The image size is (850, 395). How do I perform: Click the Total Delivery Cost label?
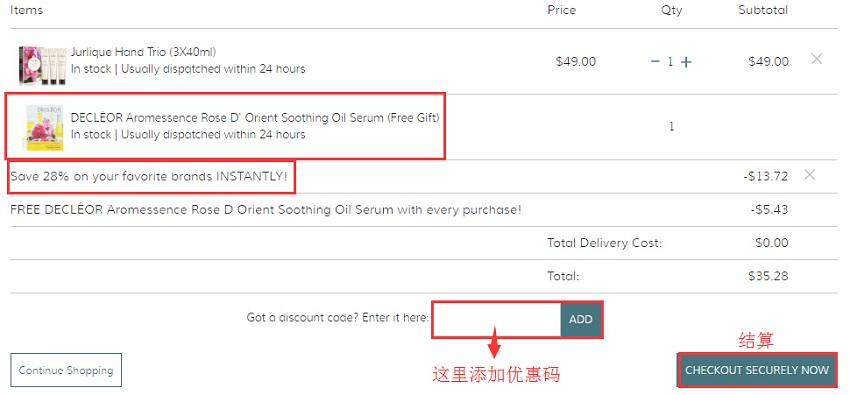[604, 243]
